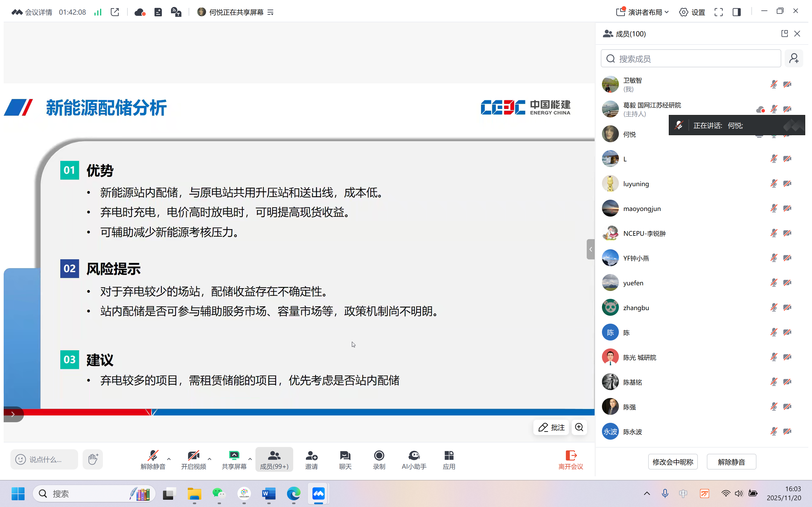Toggle 开启视频 camera in bottom toolbar
The width and height of the screenshot is (812, 507).
click(x=193, y=459)
